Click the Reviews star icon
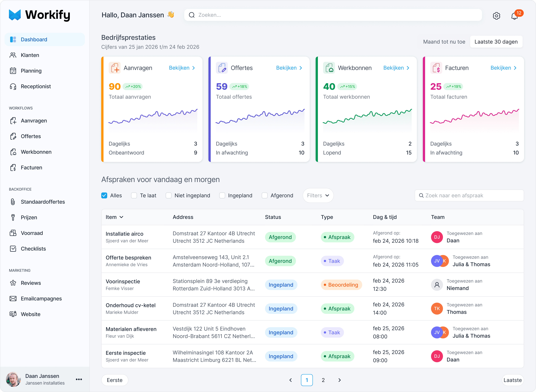 (13, 283)
